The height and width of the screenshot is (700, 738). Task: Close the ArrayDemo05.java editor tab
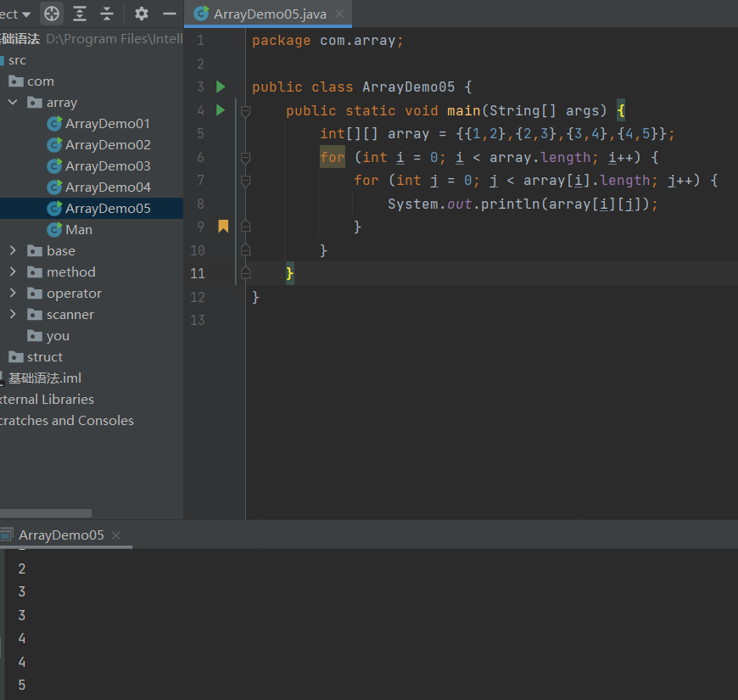click(339, 14)
